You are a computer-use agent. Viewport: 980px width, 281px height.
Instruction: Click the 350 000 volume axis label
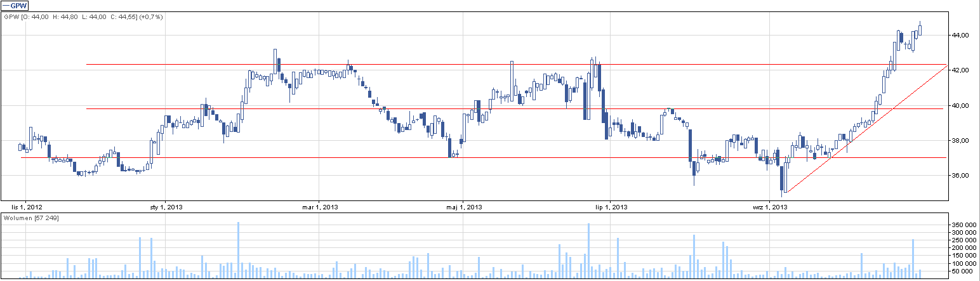click(963, 225)
